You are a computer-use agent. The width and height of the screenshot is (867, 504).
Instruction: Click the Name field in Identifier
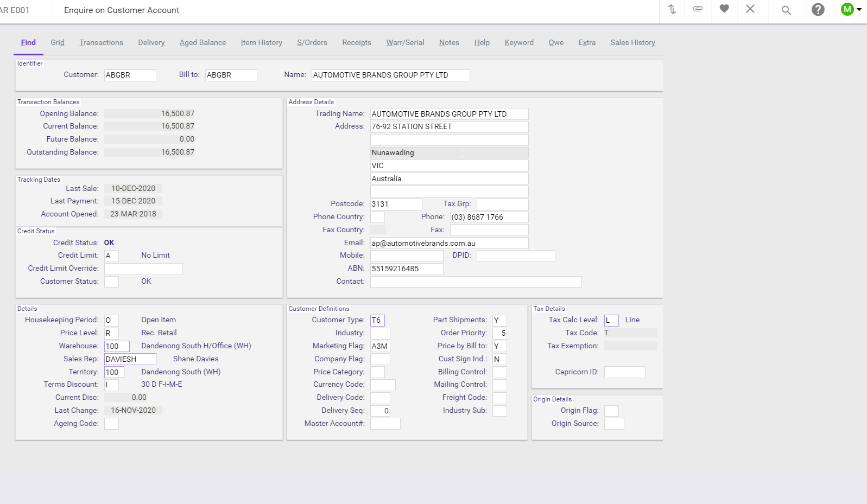click(x=391, y=75)
